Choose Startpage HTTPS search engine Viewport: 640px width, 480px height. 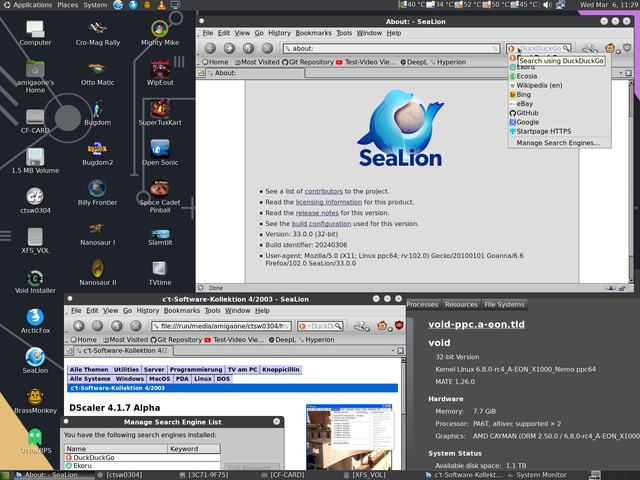560,131
